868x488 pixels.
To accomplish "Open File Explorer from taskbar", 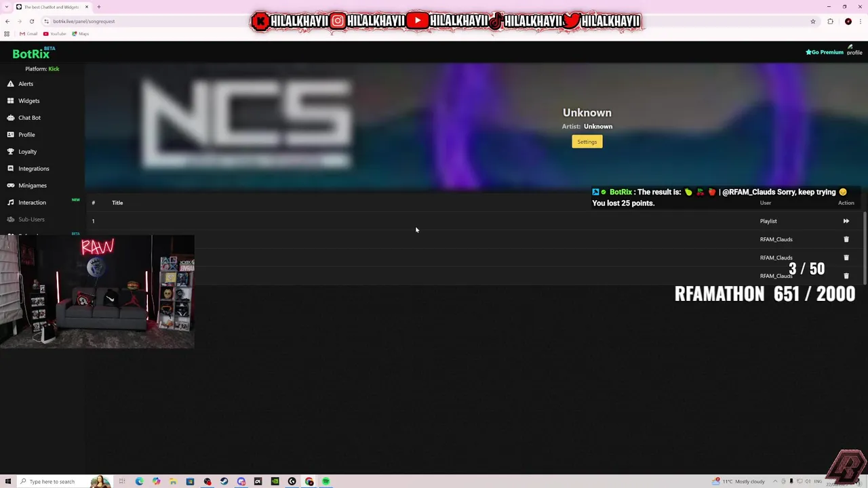I will (x=173, y=481).
